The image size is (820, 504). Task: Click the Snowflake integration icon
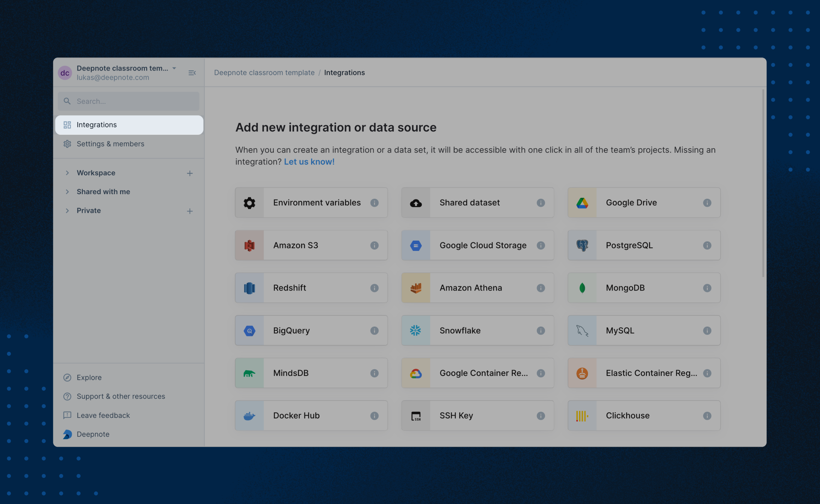(x=416, y=330)
